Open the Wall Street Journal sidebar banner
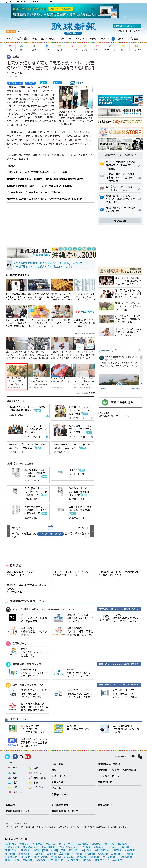 120,112
